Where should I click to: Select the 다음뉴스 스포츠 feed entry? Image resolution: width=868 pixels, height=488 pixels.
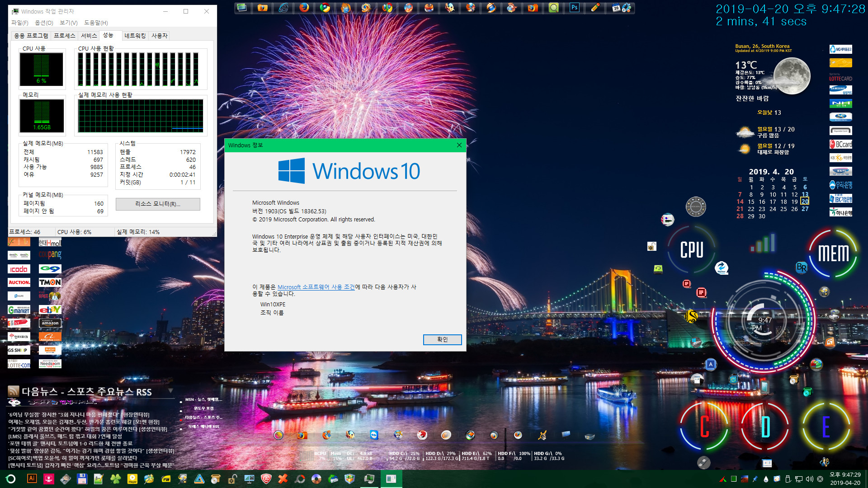203,418
